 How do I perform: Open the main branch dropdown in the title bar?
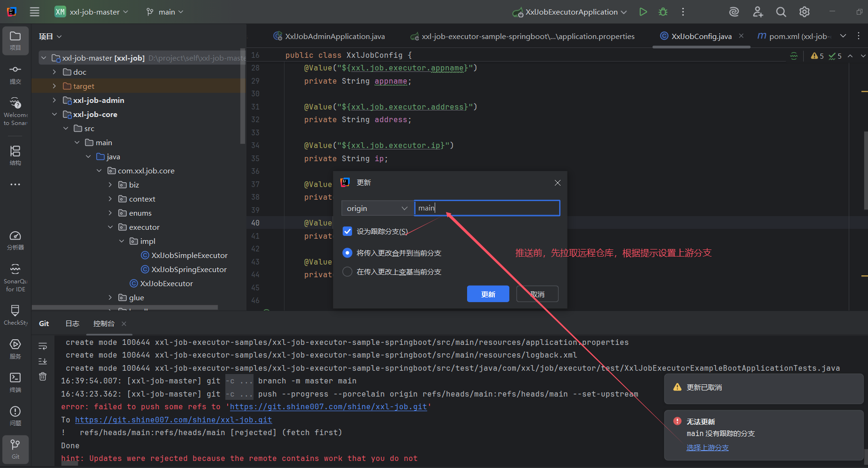tap(165, 12)
